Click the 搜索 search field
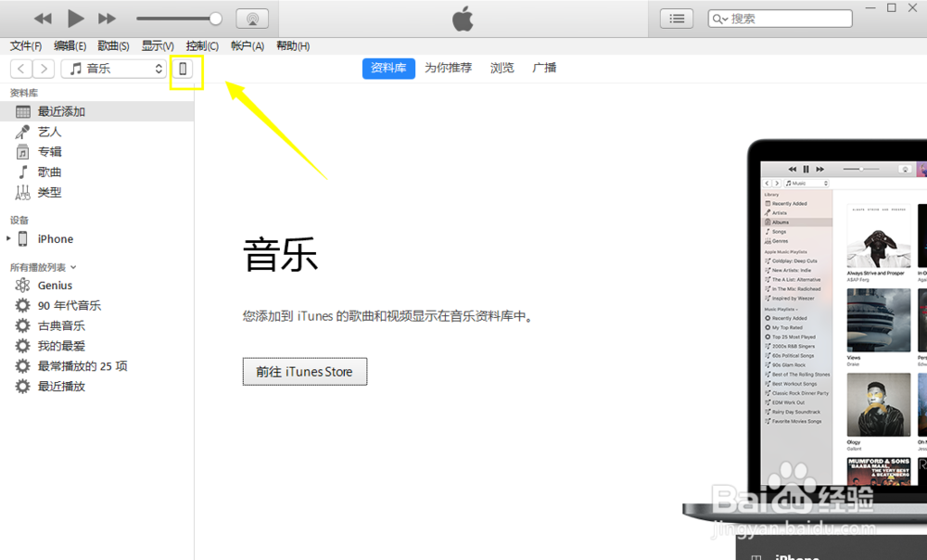The image size is (927, 560). (x=781, y=19)
